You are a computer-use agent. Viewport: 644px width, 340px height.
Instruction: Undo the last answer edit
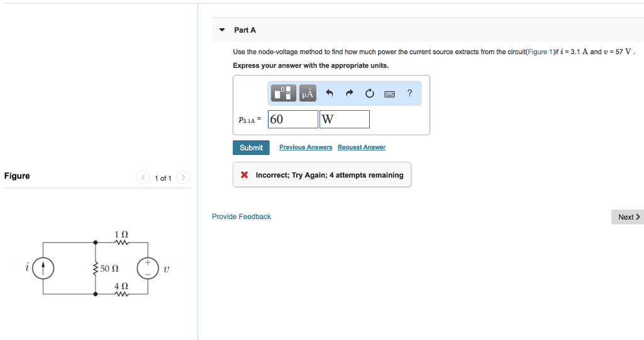pyautogui.click(x=329, y=94)
